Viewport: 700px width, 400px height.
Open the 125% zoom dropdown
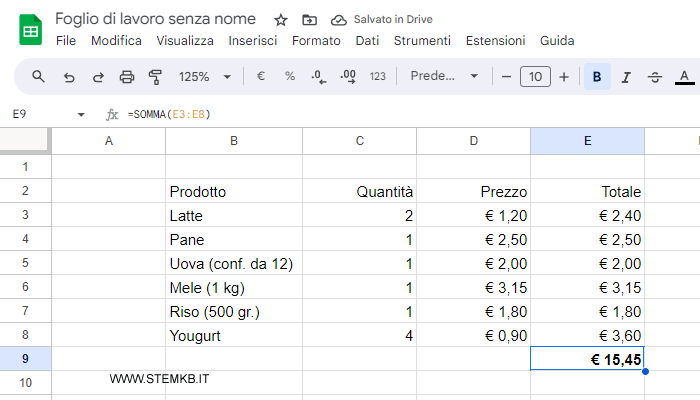204,77
